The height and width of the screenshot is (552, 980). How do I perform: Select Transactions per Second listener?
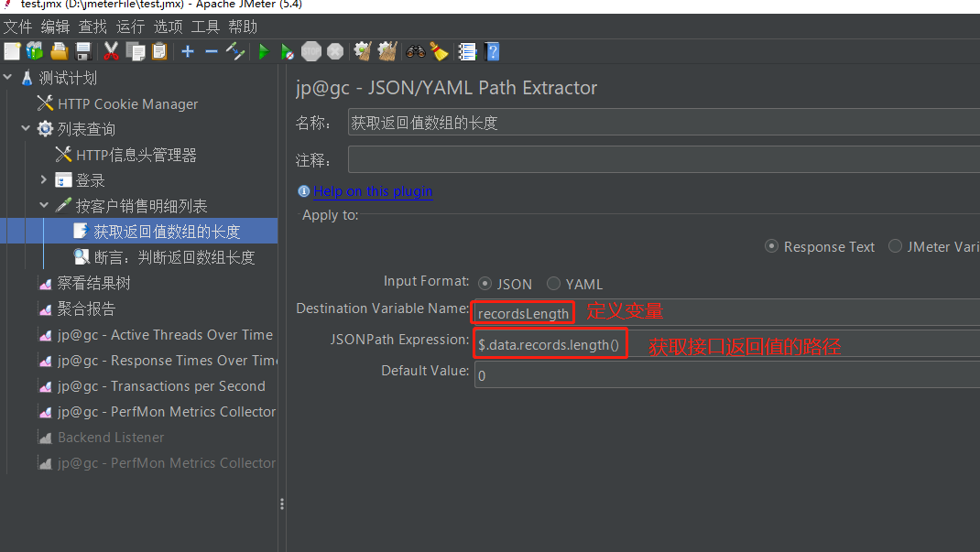coord(161,386)
